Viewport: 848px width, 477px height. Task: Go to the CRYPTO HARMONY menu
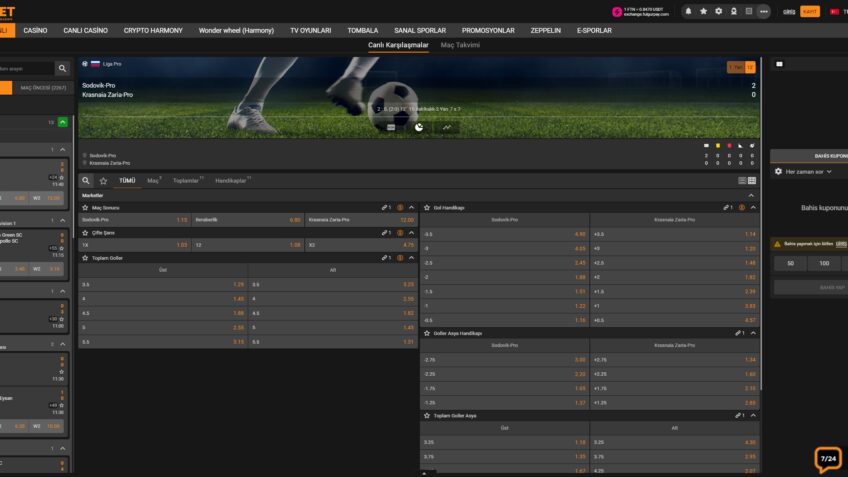153,31
